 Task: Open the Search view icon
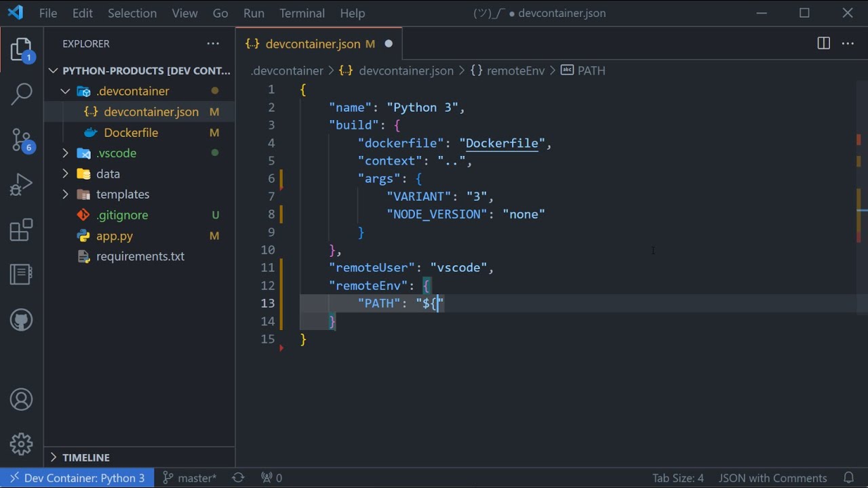(x=21, y=94)
